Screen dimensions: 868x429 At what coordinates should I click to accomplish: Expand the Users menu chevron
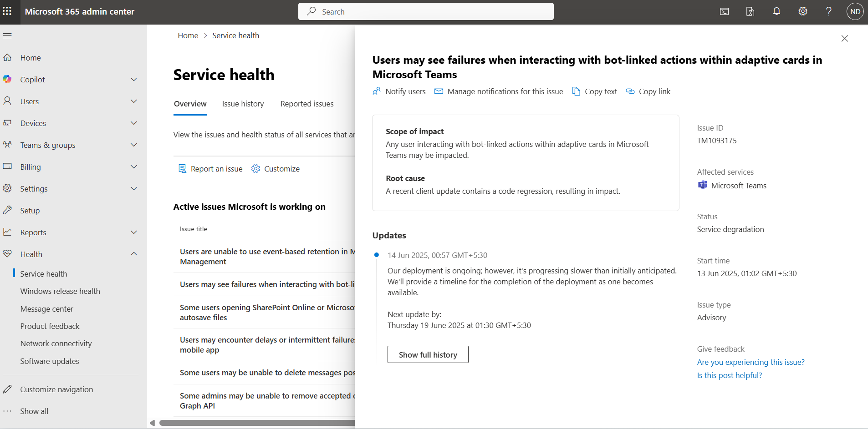(x=134, y=101)
